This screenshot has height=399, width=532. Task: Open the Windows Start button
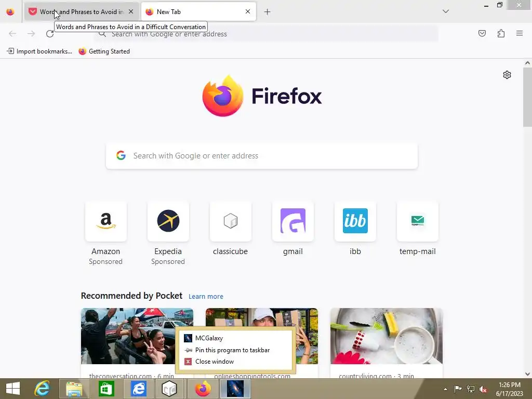(x=13, y=389)
